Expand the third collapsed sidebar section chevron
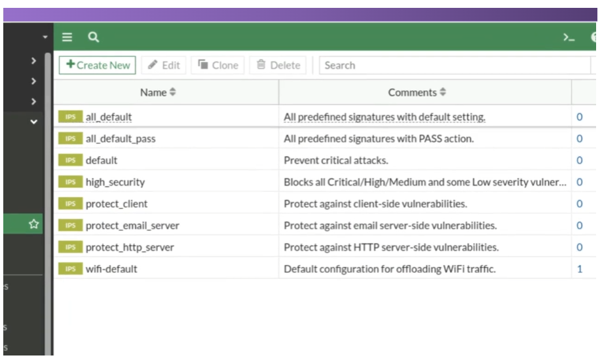This screenshot has width=602, height=364. click(34, 101)
